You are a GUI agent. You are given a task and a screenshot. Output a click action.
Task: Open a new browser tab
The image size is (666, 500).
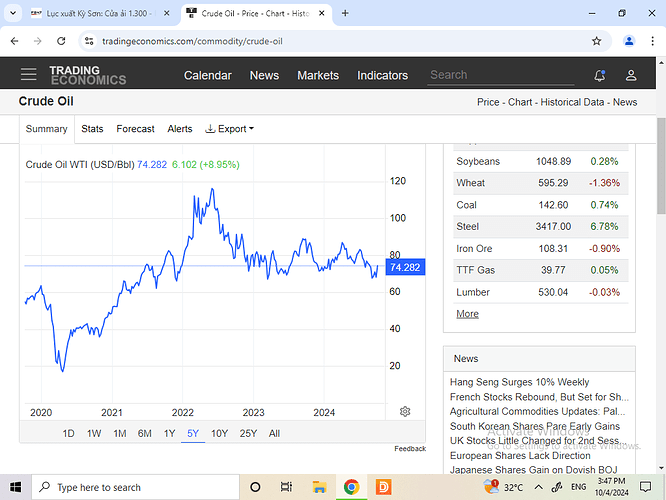coord(345,13)
